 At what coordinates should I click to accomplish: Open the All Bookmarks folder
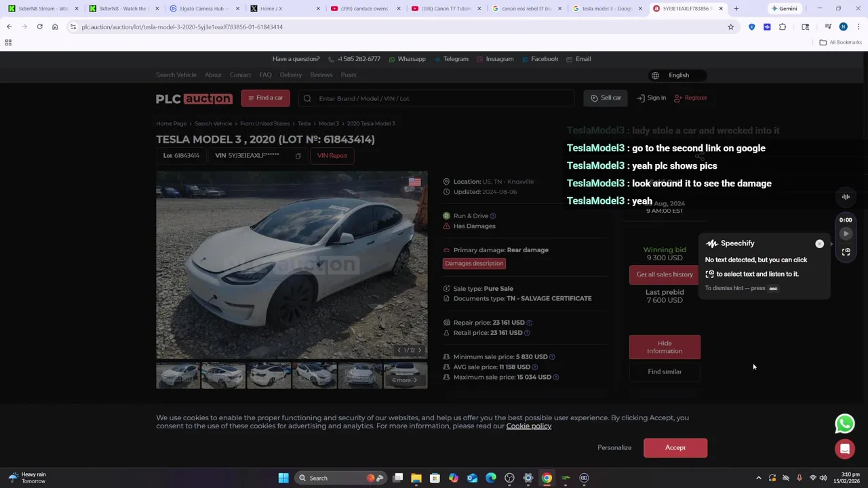pyautogui.click(x=841, y=42)
